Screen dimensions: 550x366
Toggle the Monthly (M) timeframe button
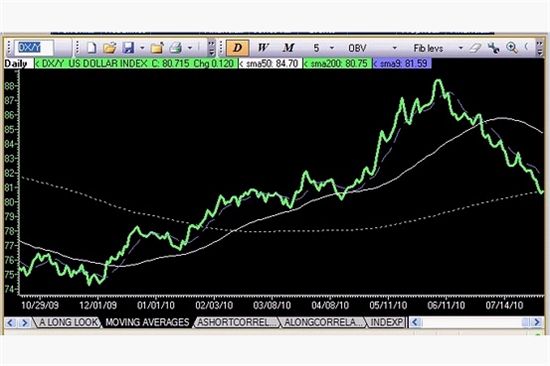pyautogui.click(x=288, y=48)
